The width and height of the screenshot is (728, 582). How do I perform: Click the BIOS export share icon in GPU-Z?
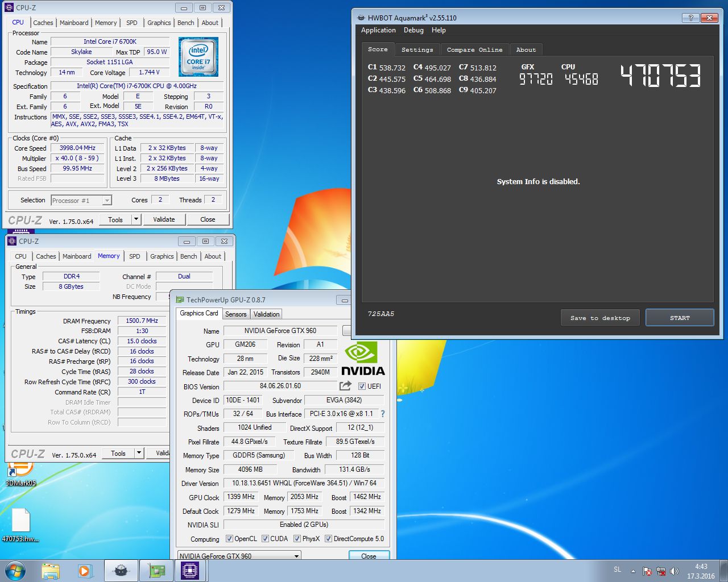point(345,386)
